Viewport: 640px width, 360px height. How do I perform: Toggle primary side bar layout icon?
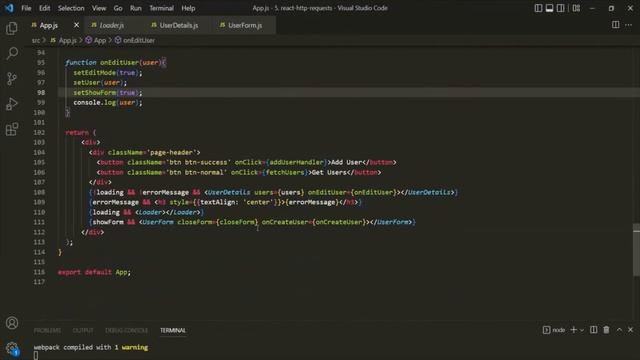(538, 8)
